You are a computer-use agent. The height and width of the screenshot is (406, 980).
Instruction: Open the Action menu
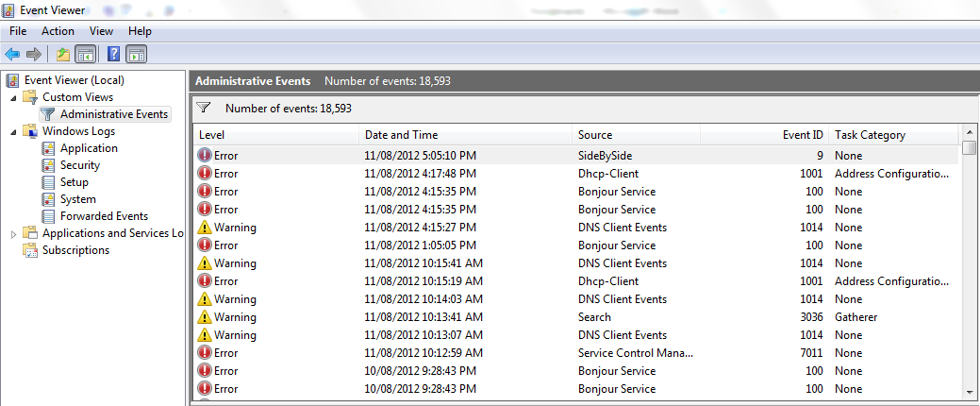[58, 31]
